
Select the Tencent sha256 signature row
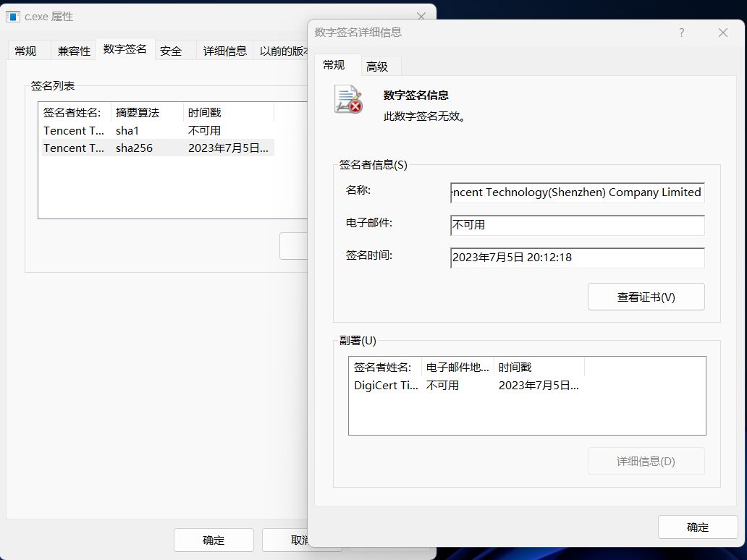click(x=158, y=148)
